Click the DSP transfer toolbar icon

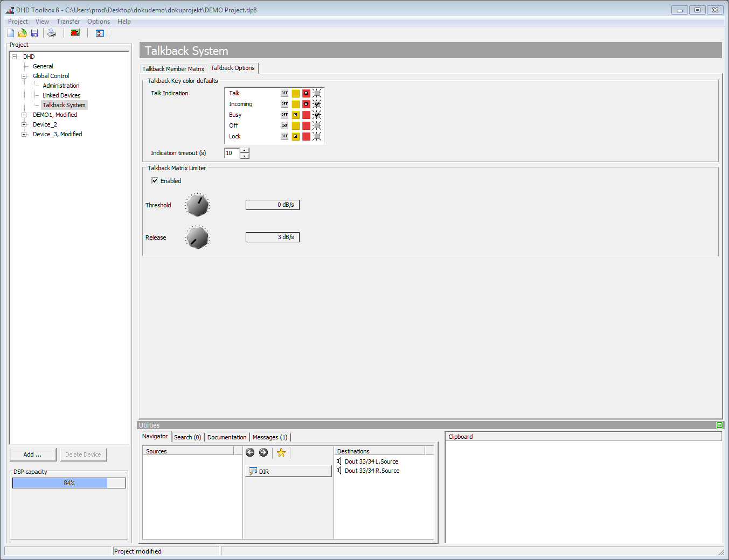[x=75, y=33]
